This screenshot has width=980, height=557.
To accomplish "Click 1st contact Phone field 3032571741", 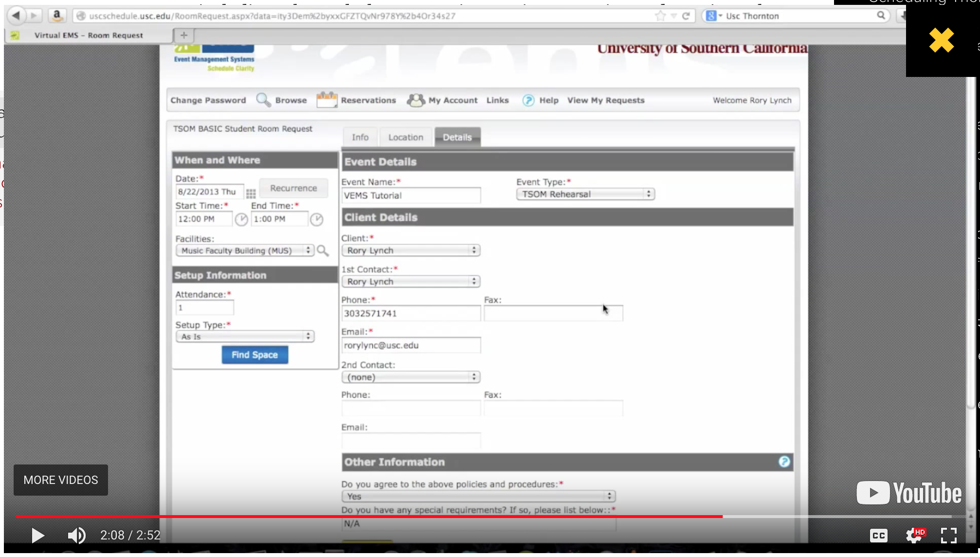I will pos(411,313).
